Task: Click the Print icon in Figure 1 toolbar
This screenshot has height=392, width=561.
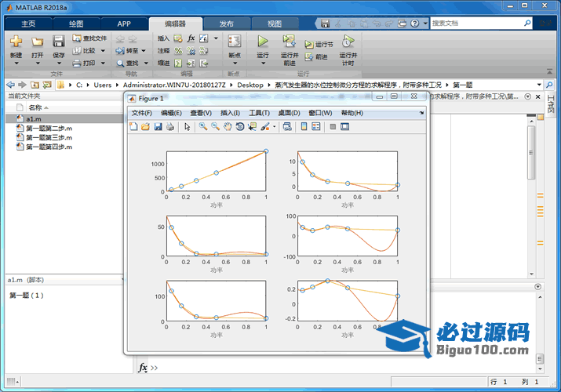Action: click(x=169, y=127)
